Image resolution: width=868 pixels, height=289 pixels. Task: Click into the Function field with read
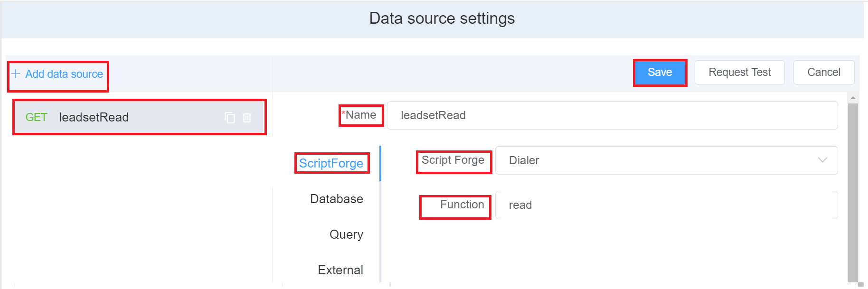666,205
